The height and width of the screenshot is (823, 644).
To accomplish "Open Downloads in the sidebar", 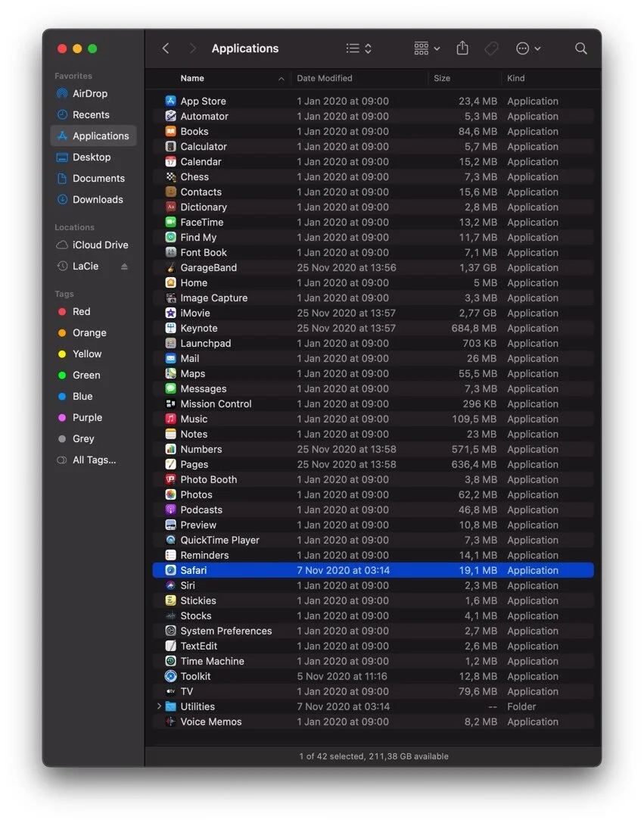I will (93, 199).
